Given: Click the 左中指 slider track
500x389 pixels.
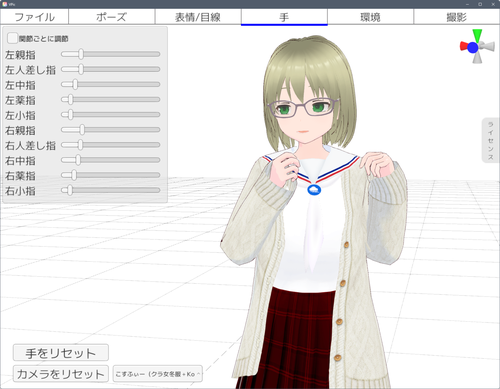Looking at the screenshot, I should pos(111,84).
